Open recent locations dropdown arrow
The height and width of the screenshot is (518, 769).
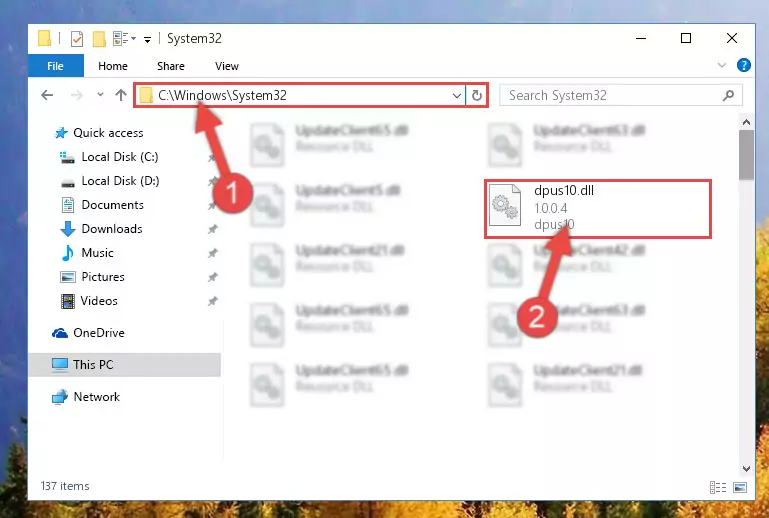point(100,94)
